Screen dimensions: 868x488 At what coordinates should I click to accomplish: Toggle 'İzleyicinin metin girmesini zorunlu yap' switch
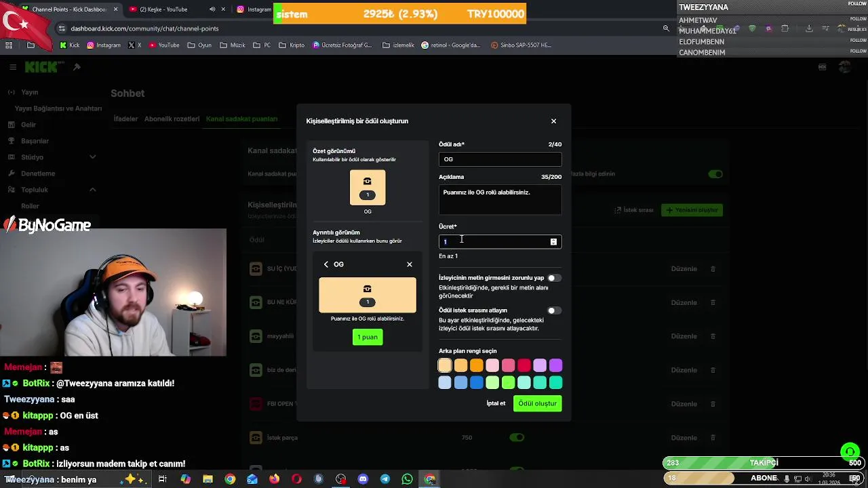click(554, 278)
